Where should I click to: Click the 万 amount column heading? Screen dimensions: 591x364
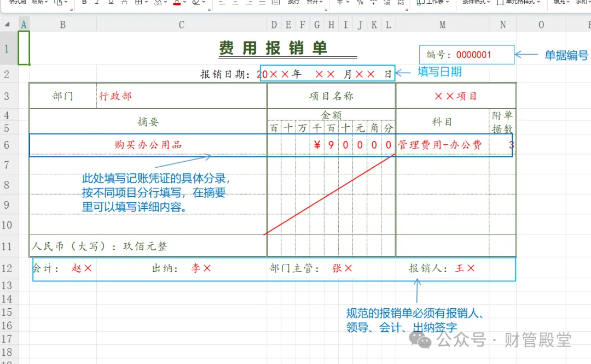click(303, 128)
